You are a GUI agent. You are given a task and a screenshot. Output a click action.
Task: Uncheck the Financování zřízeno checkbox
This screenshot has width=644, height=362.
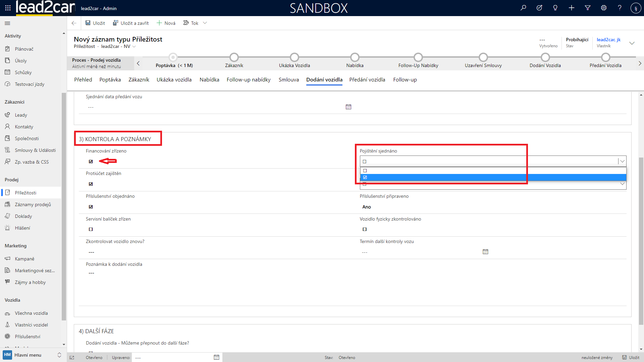click(91, 162)
